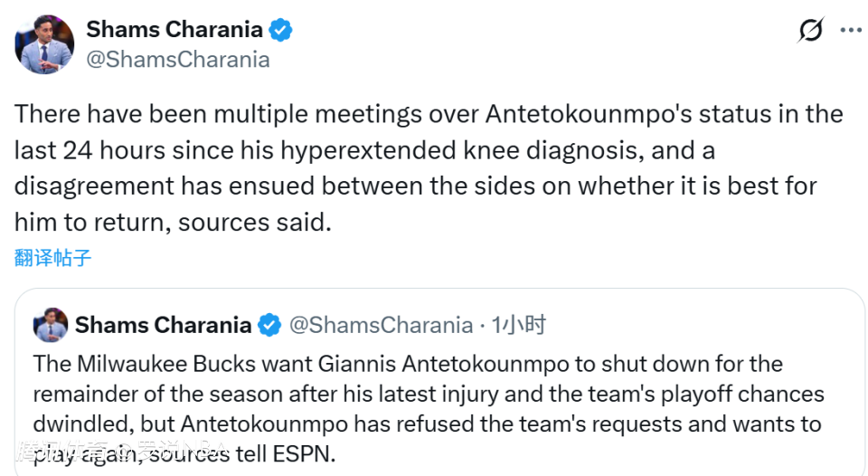The image size is (868, 476).
Task: Open the three-dot more options menu
Action: [851, 30]
